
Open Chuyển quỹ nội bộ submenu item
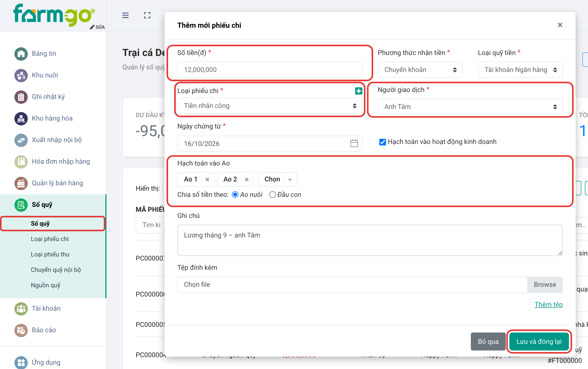[x=56, y=270]
